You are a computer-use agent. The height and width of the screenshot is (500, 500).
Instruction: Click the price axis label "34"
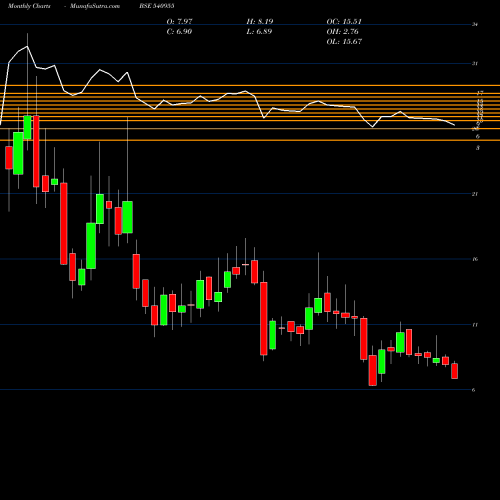tap(475, 24)
